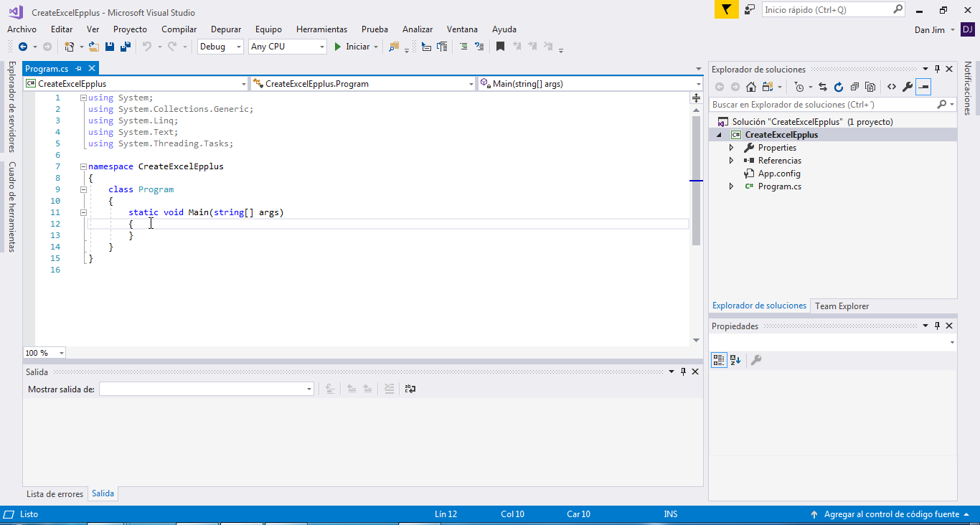Viewport: 980px width, 525px height.
Task: Click Agregar al control de código fuente
Action: pyautogui.click(x=891, y=514)
